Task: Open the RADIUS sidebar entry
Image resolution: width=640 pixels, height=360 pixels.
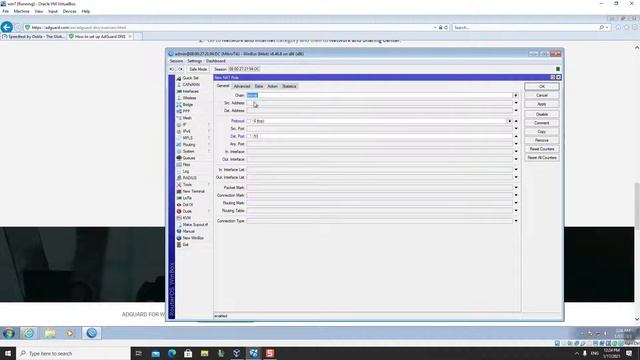Action: [189, 178]
